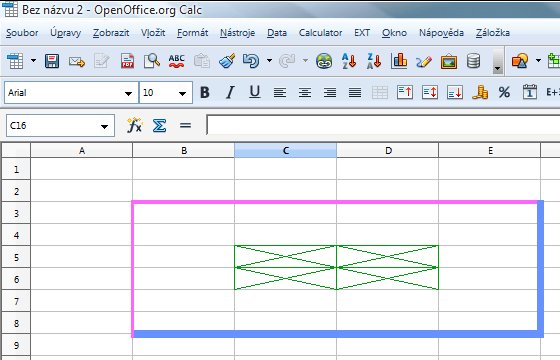Toggle Underline formatting
The image size is (560, 360).
click(x=255, y=93)
